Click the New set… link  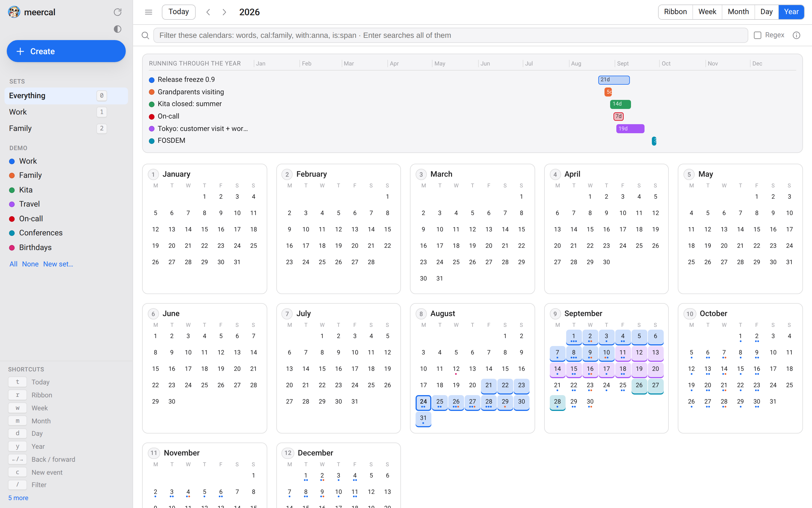pos(58,264)
